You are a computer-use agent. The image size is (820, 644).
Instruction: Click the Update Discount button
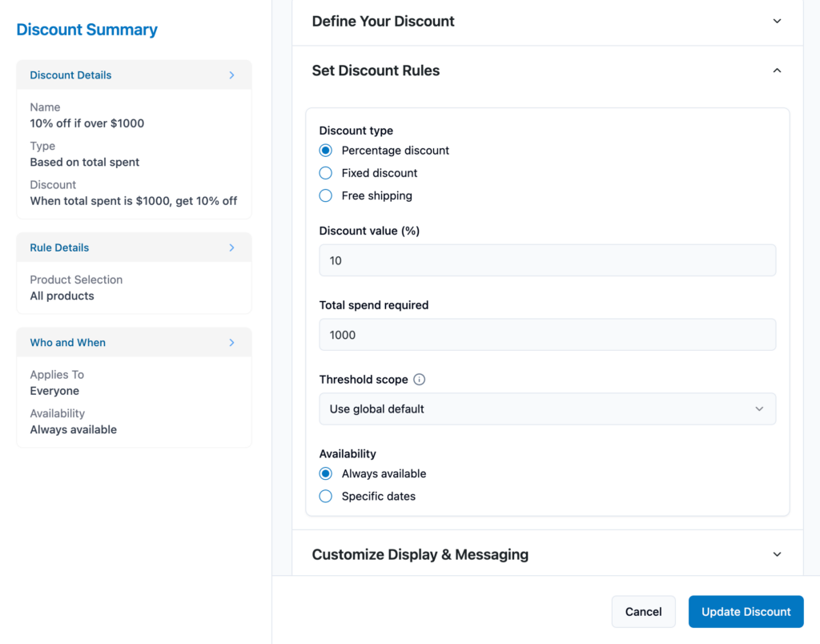(x=746, y=612)
